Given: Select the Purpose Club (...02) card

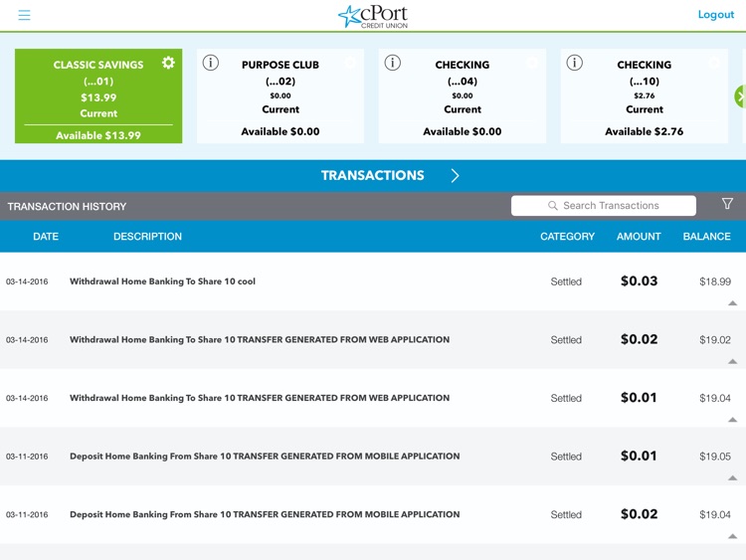Looking at the screenshot, I should pyautogui.click(x=280, y=95).
